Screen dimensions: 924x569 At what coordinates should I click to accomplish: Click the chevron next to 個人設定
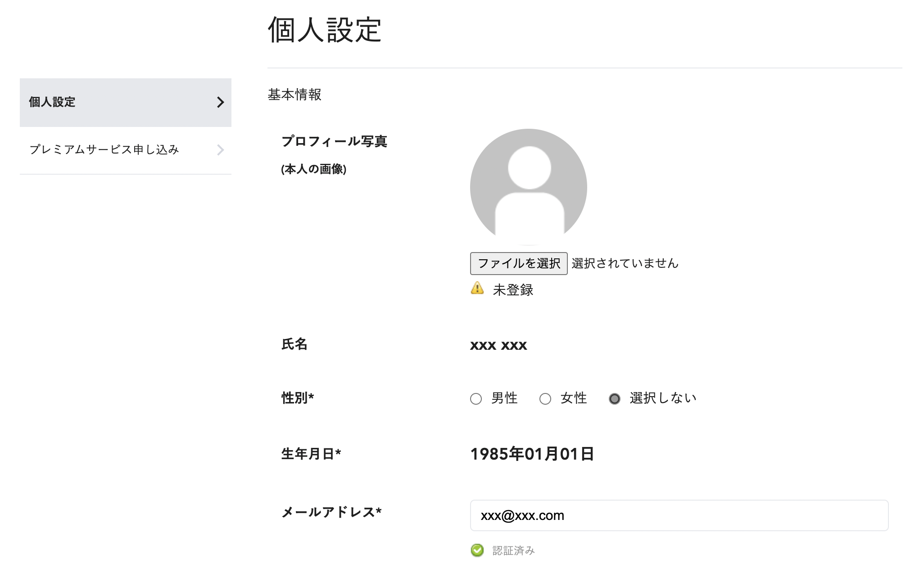point(220,103)
